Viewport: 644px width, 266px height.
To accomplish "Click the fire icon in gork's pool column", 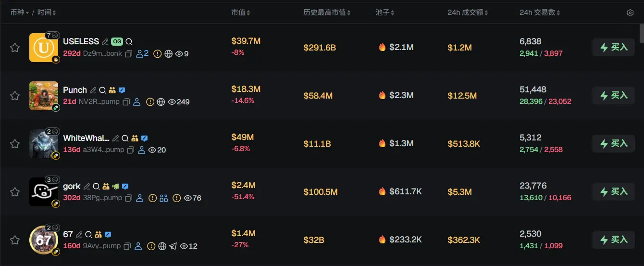I will click(382, 191).
